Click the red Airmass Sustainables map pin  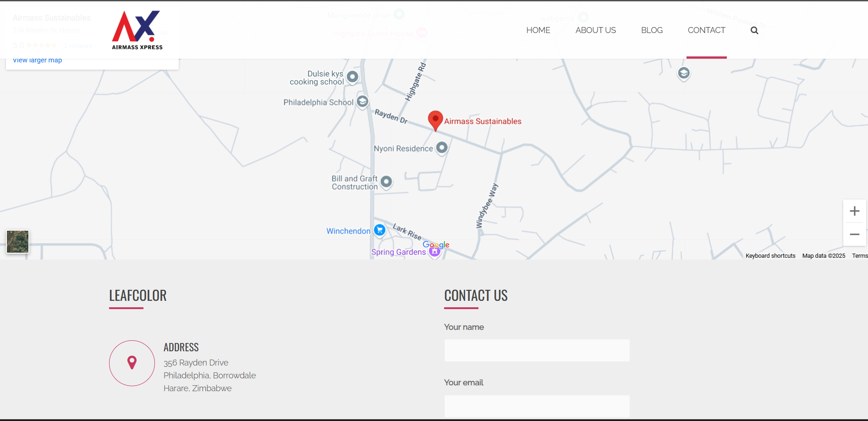[435, 120]
